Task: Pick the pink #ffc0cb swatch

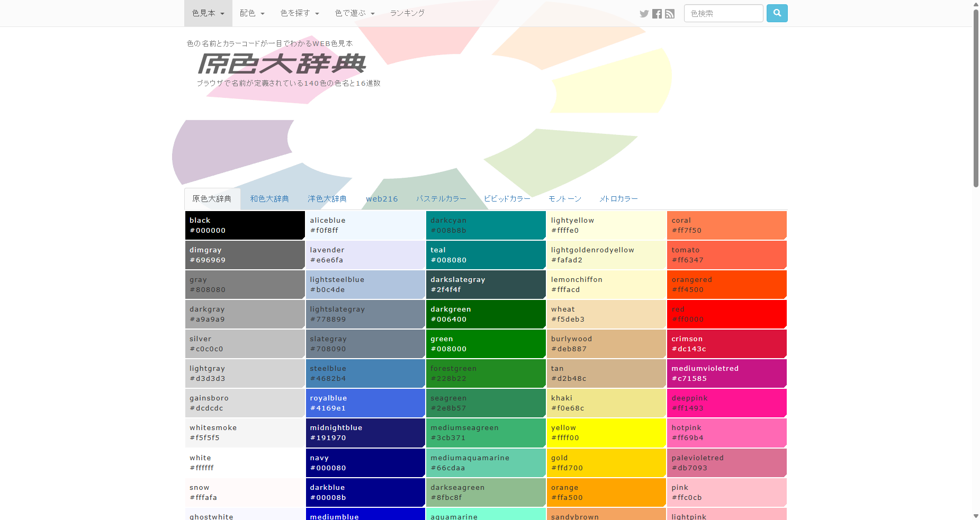Action: click(727, 492)
